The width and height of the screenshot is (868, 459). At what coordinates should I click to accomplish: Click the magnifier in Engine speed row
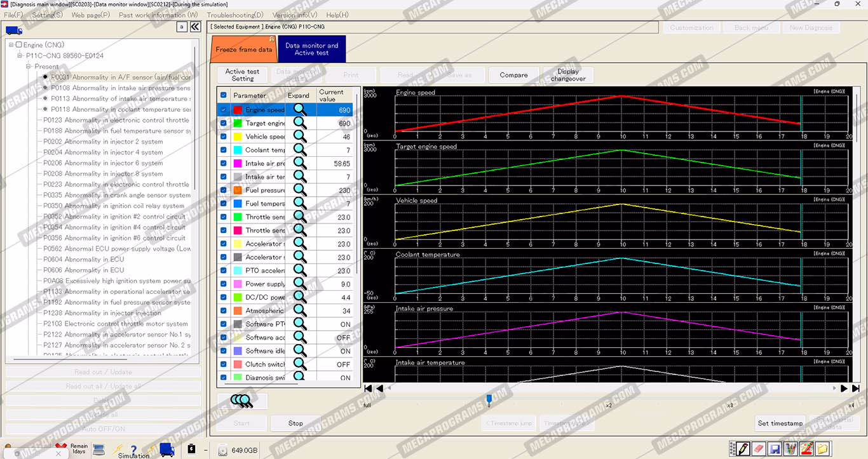coord(299,110)
